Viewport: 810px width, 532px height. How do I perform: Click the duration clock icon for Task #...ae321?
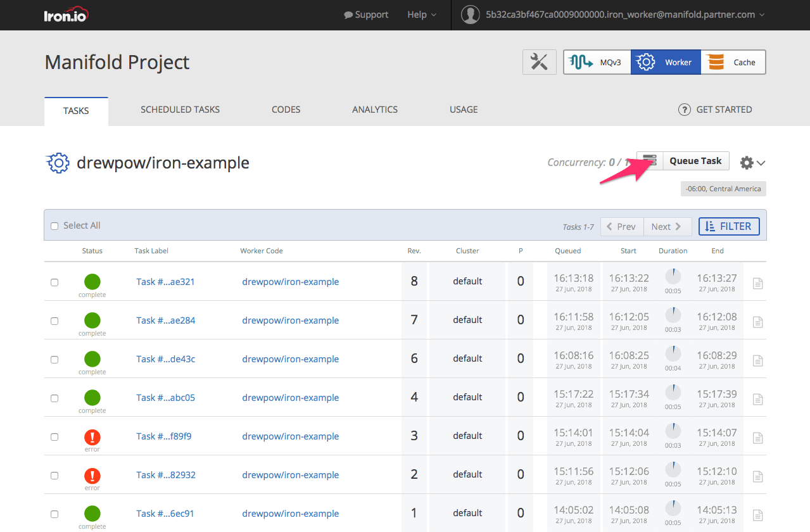(x=673, y=277)
